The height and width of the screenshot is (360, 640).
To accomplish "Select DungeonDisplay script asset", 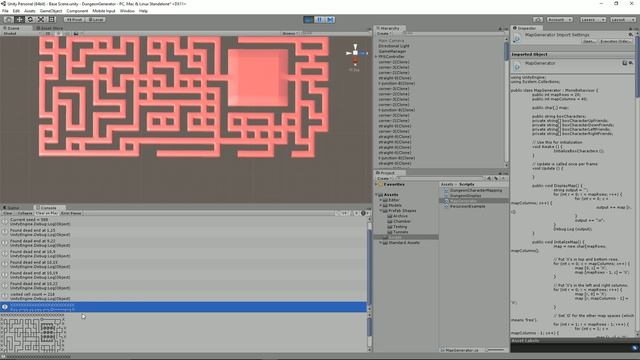I will pos(464,196).
